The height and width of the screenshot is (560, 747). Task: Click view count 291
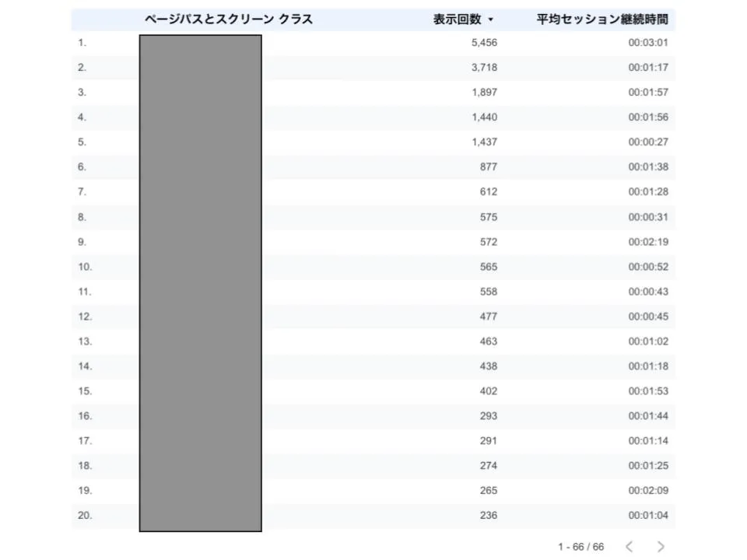489,440
